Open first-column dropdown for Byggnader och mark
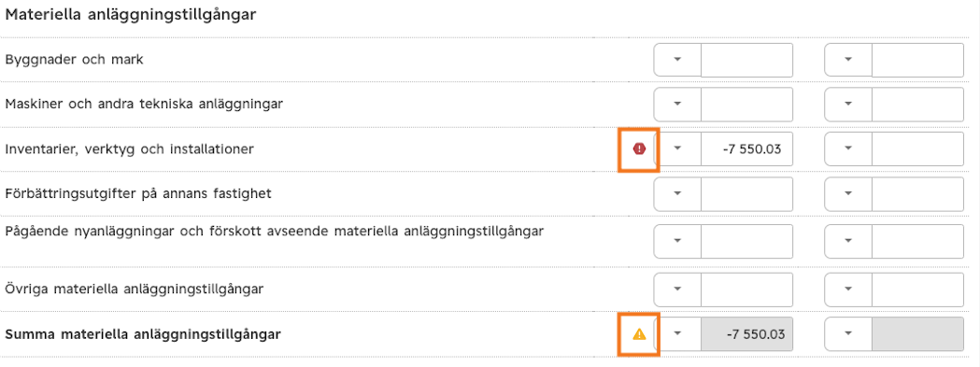980x367 pixels. click(677, 60)
